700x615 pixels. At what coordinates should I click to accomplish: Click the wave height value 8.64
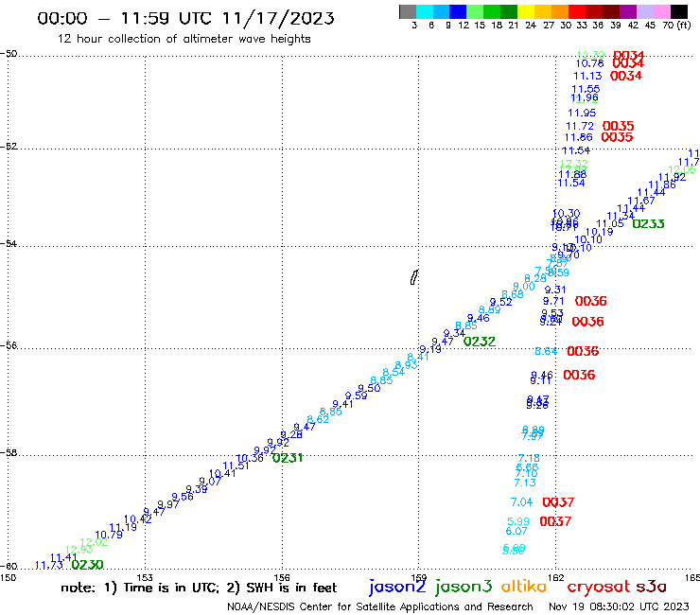point(546,351)
